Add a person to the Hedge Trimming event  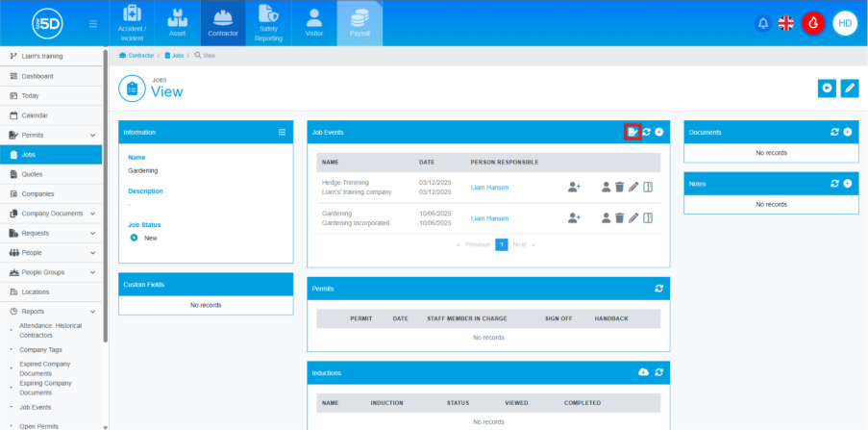[574, 187]
